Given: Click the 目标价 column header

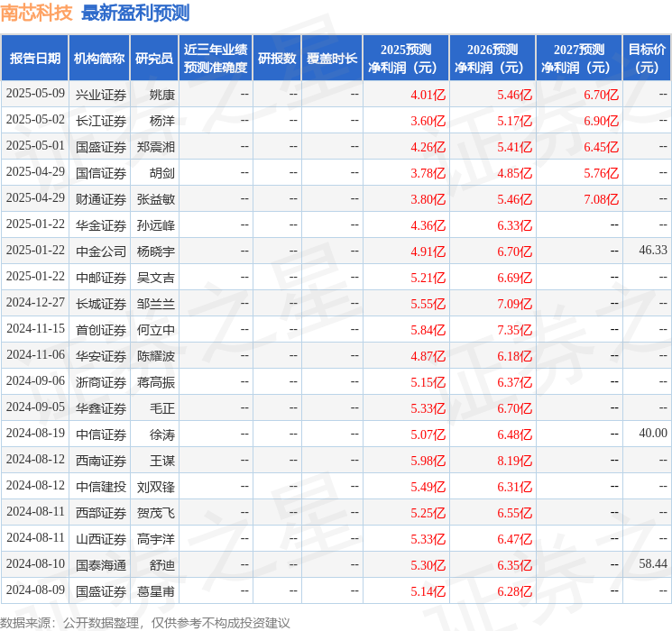Looking at the screenshot, I should (x=646, y=58).
